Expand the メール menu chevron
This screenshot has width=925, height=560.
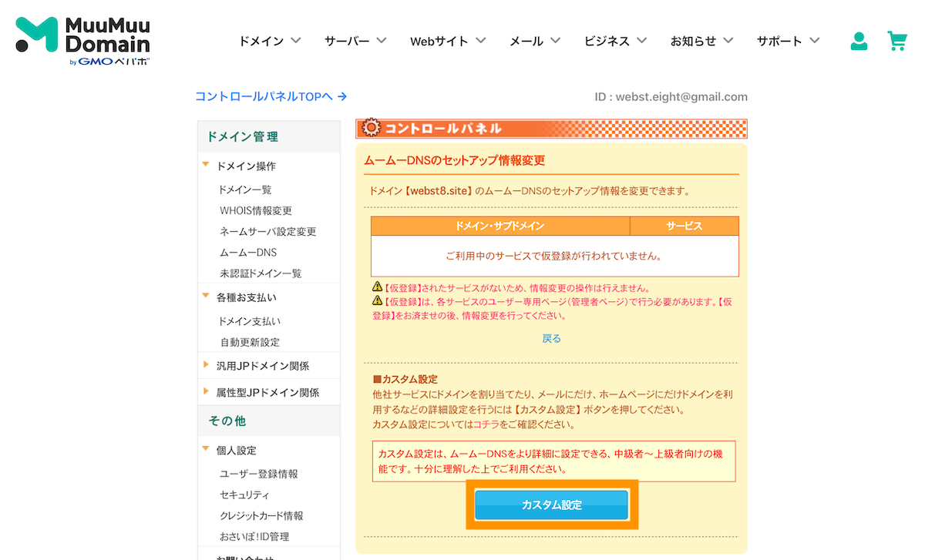click(555, 41)
